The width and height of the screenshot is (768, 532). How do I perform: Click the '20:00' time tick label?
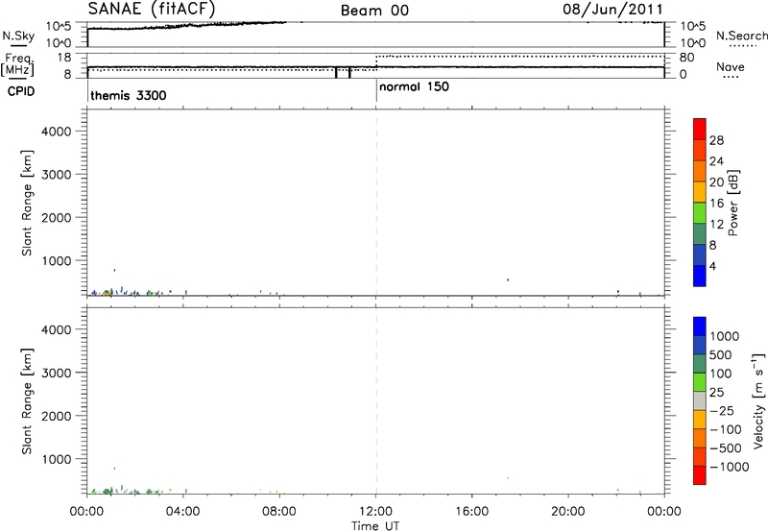tap(568, 512)
